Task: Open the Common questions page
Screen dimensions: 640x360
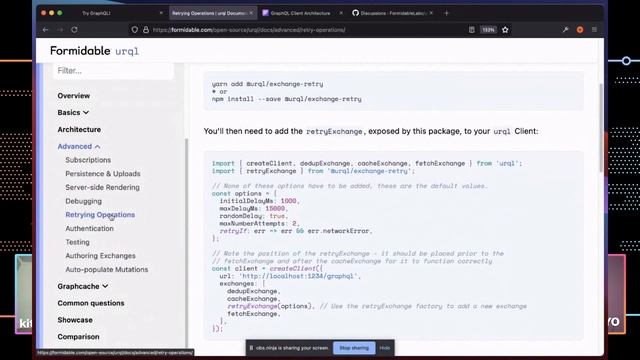Action: [91, 303]
